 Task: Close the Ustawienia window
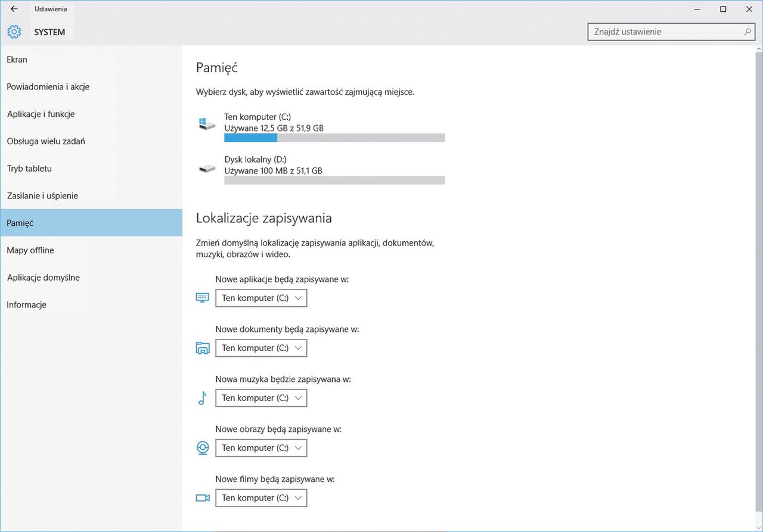point(749,9)
